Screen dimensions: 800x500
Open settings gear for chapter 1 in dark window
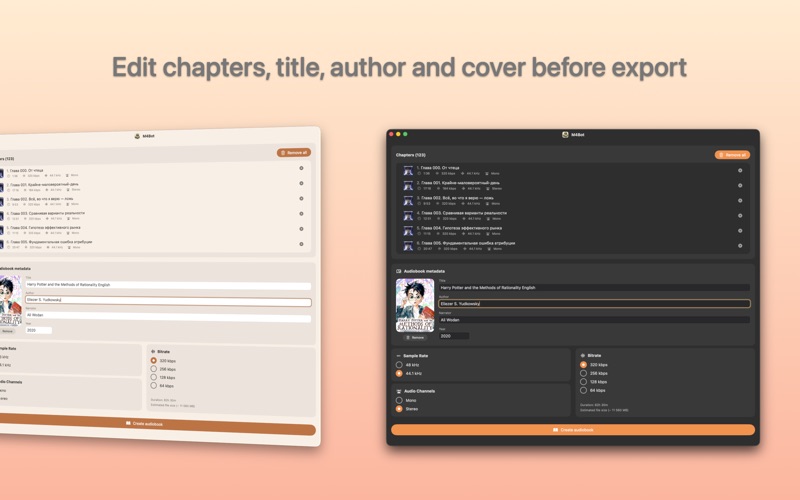(x=740, y=170)
